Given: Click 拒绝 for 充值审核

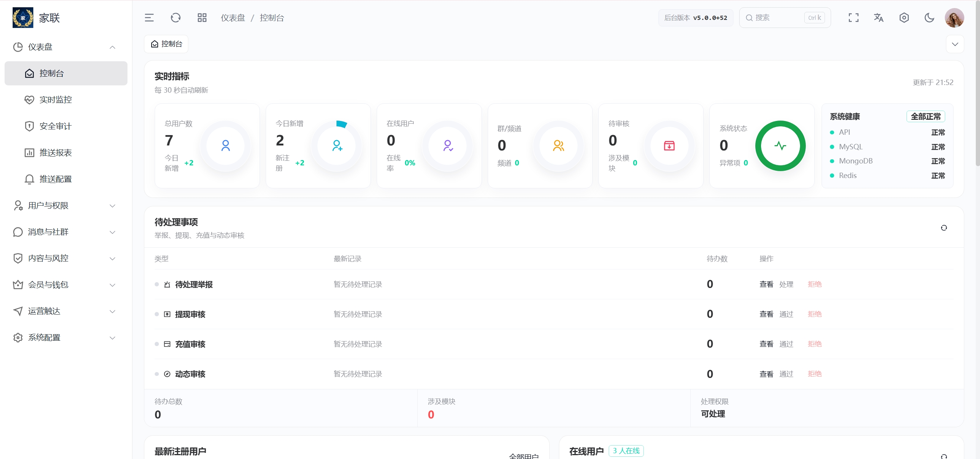Looking at the screenshot, I should (x=815, y=344).
